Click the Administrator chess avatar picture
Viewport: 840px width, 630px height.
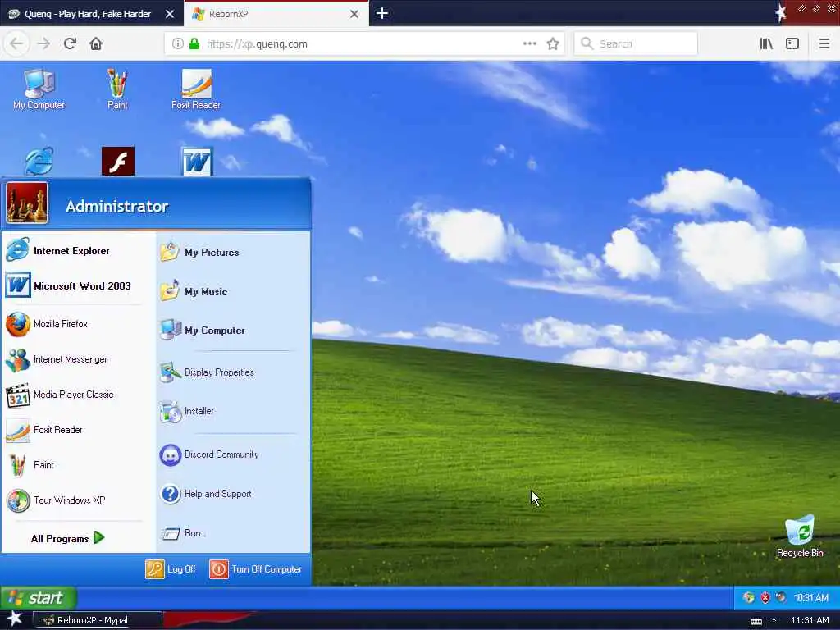pyautogui.click(x=27, y=203)
